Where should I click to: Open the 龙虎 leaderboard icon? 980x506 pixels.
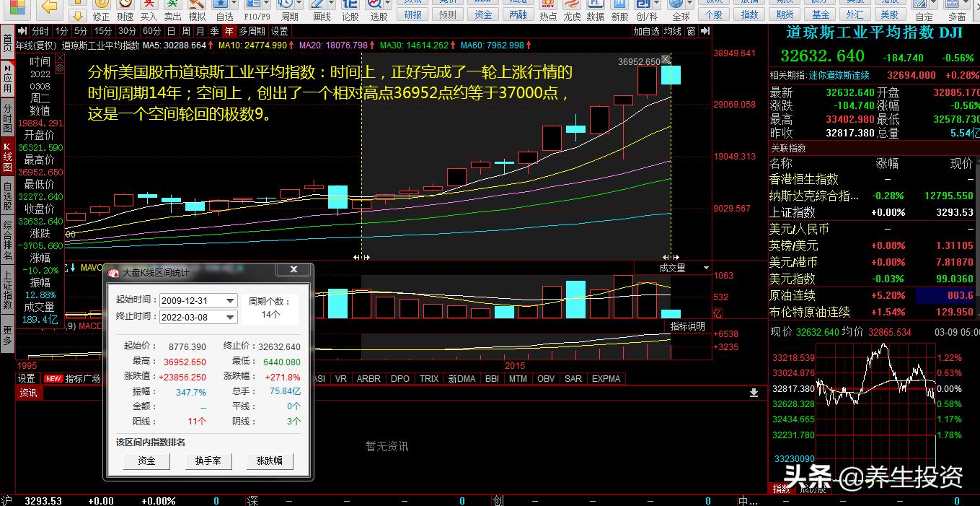(572, 10)
